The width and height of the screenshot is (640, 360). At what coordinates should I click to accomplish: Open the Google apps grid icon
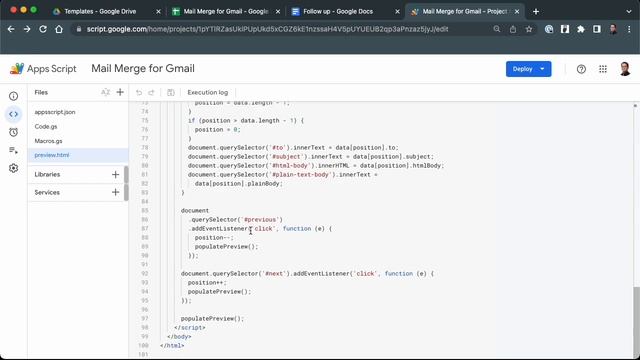603,69
